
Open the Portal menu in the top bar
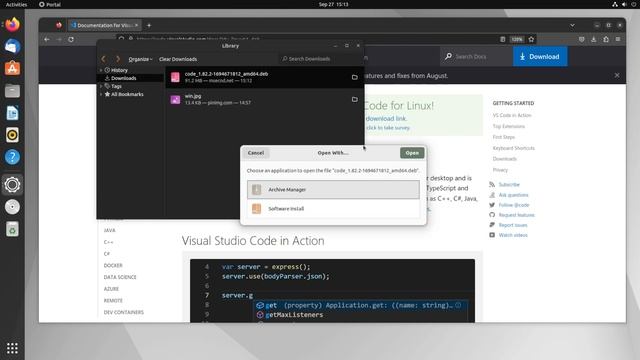(x=50, y=4)
